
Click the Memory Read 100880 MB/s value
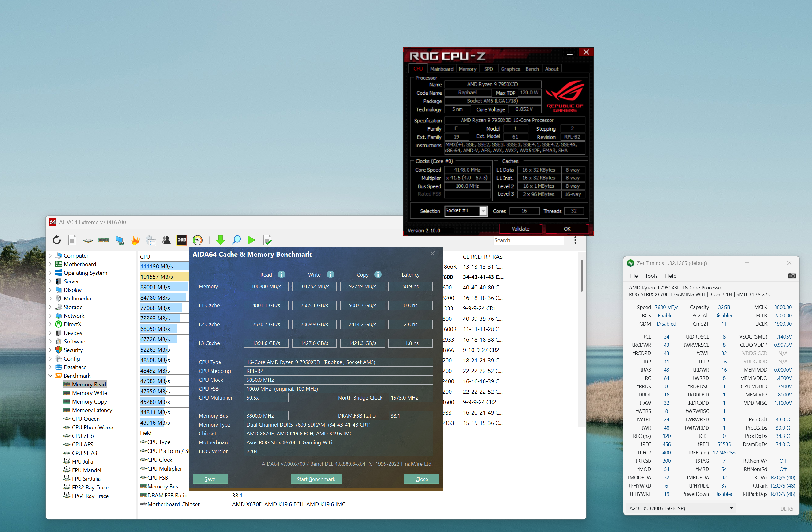[x=266, y=286]
